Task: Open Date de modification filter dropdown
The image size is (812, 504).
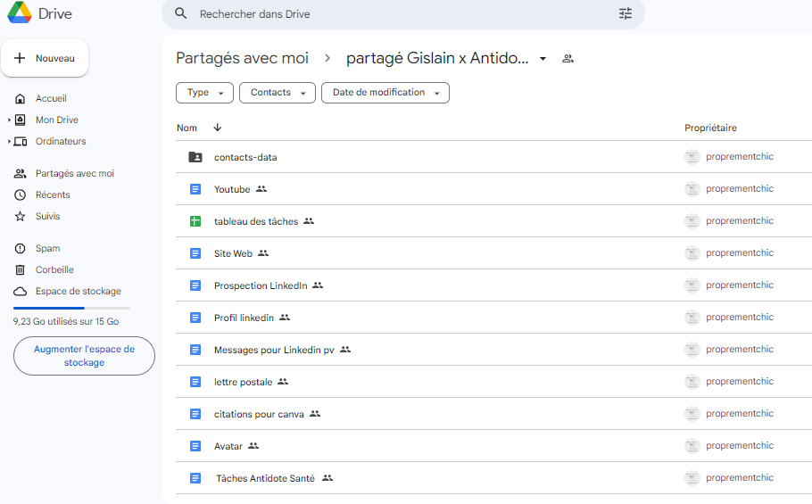Action: [385, 93]
